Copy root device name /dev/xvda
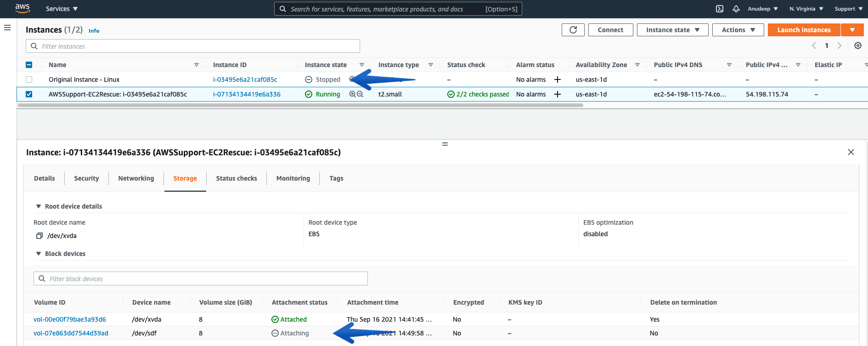This screenshot has width=868, height=346. click(39, 236)
